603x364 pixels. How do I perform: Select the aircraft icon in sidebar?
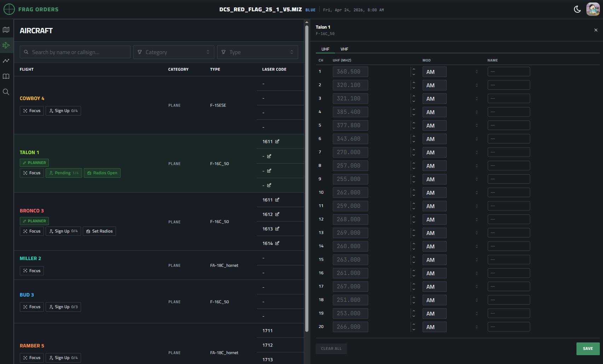[x=6, y=45]
